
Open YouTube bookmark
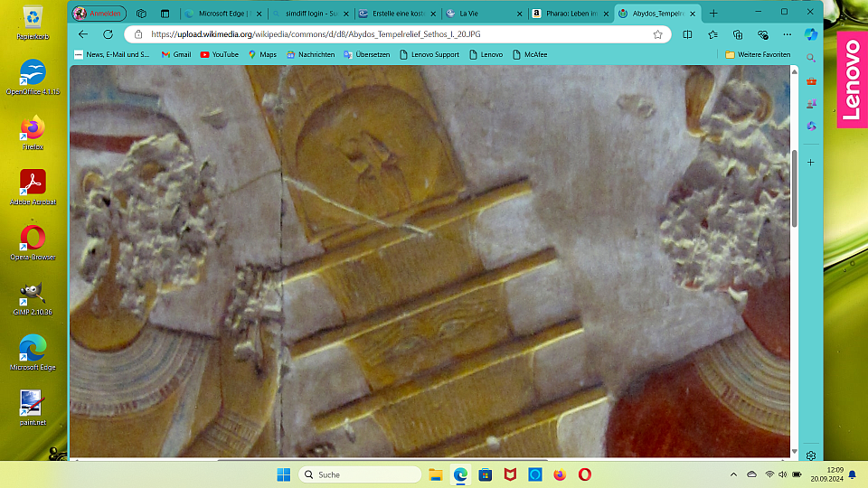(219, 54)
